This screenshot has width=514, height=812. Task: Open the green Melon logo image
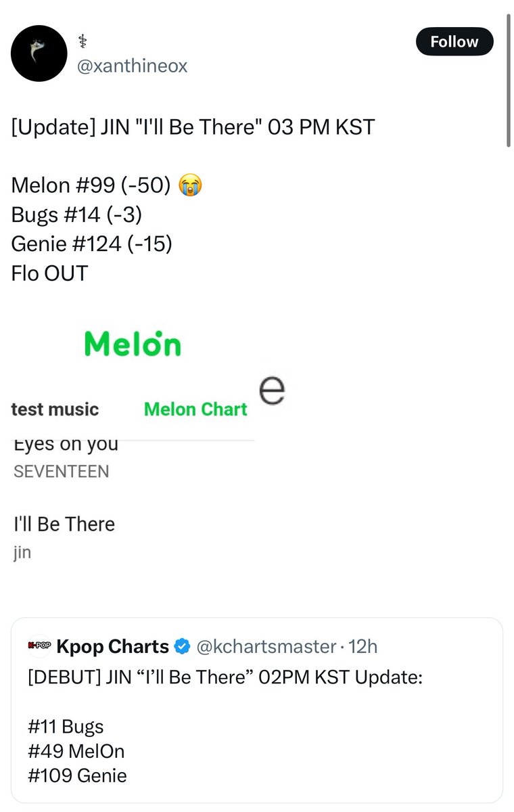(133, 344)
